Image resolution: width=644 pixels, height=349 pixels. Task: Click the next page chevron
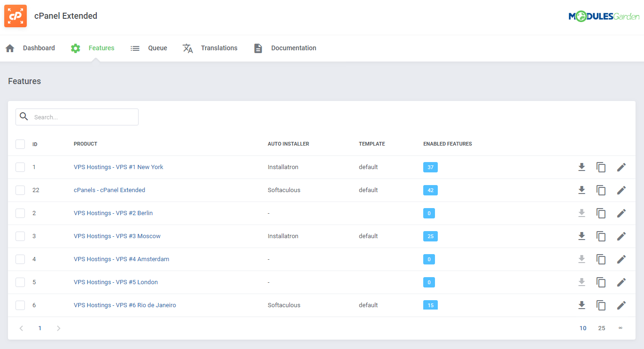[x=58, y=328]
